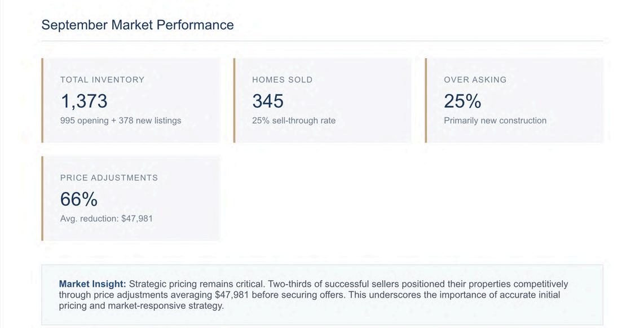
Task: Click the tan accent bar on Over Asking card
Action: click(x=426, y=100)
